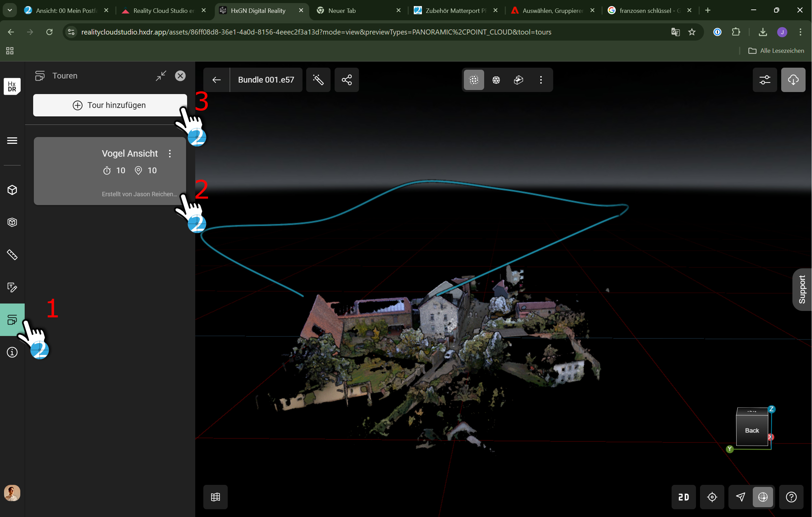Image resolution: width=812 pixels, height=517 pixels.
Task: Switch to the franzosen schlüssel tab
Action: click(x=650, y=10)
